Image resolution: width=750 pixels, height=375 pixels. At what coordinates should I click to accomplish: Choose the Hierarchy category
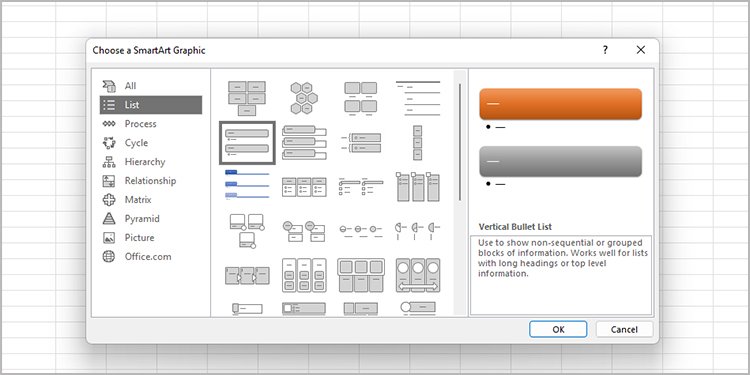point(151,162)
